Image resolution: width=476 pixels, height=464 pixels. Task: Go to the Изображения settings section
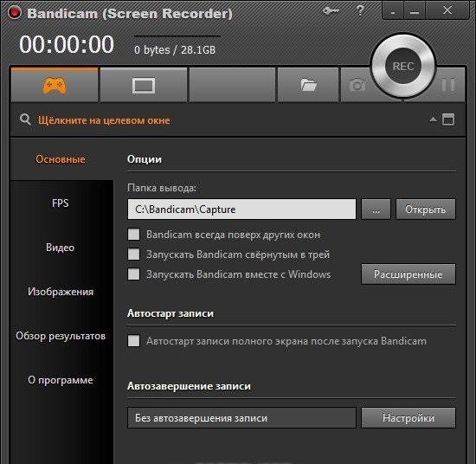[61, 292]
